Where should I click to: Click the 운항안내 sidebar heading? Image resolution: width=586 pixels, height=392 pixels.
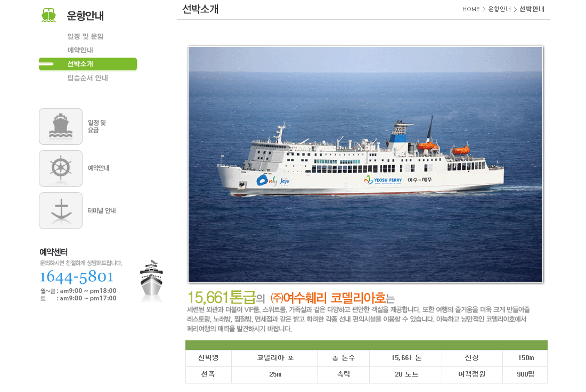pos(85,15)
